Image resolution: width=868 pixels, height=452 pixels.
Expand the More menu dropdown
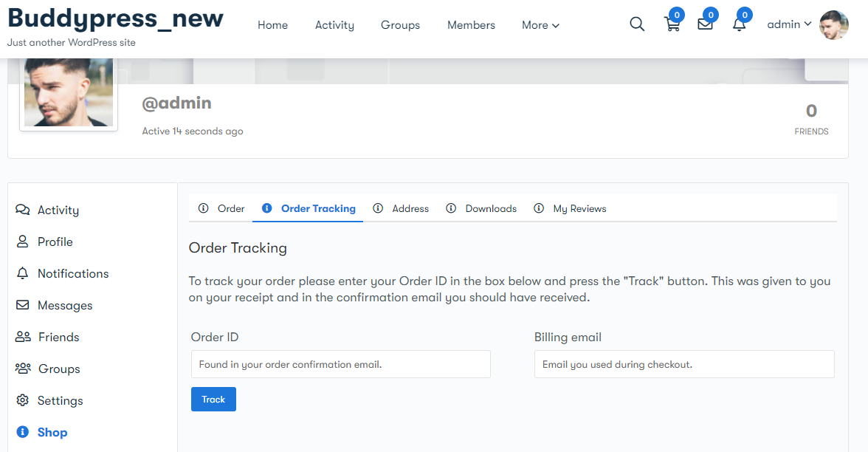click(x=541, y=25)
